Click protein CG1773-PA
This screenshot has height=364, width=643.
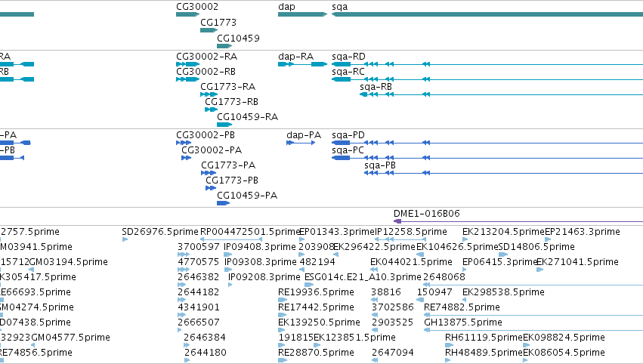[209, 173]
